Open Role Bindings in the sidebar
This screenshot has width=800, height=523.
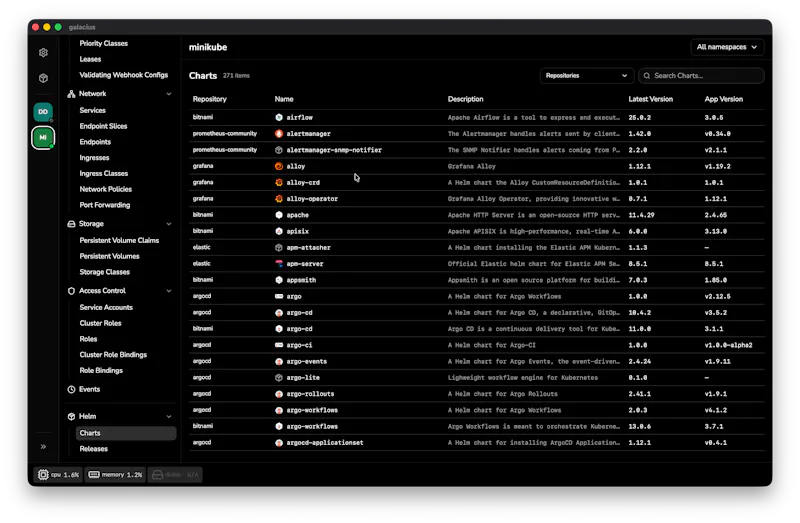tap(101, 370)
